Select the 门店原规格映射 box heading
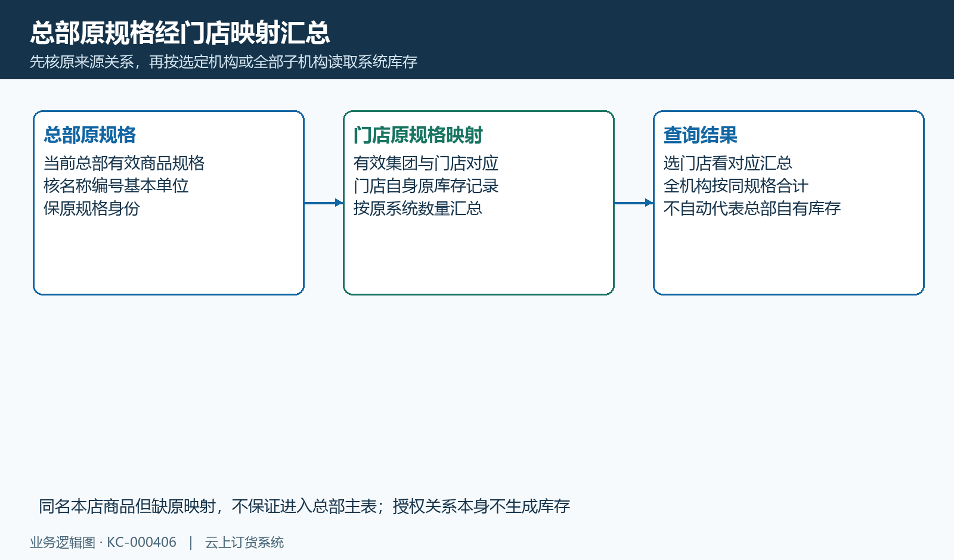Image resolution: width=954 pixels, height=560 pixels. [418, 135]
